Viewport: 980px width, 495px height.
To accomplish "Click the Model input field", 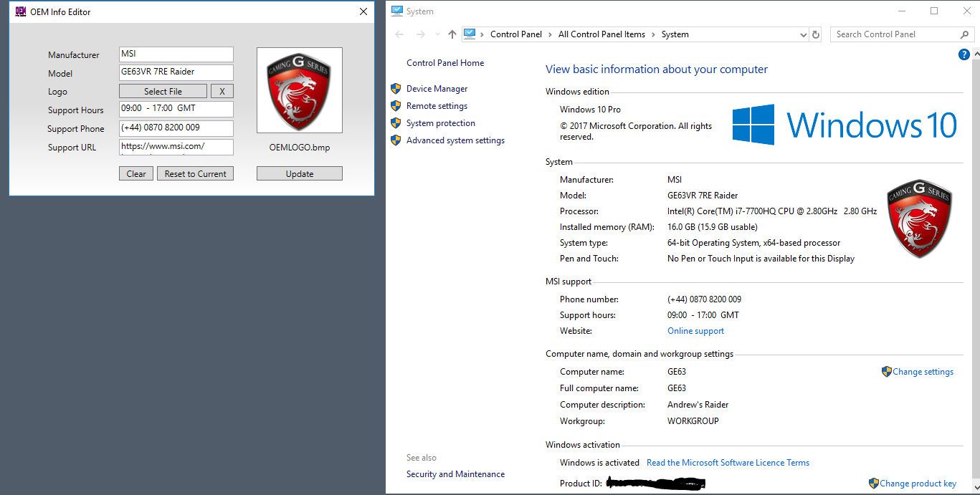I will click(176, 72).
